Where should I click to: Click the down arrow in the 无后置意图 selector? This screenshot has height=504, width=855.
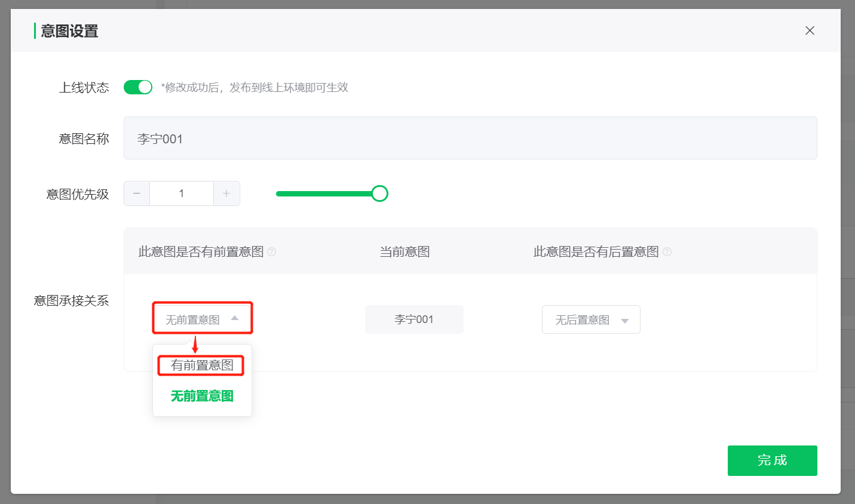pyautogui.click(x=625, y=321)
